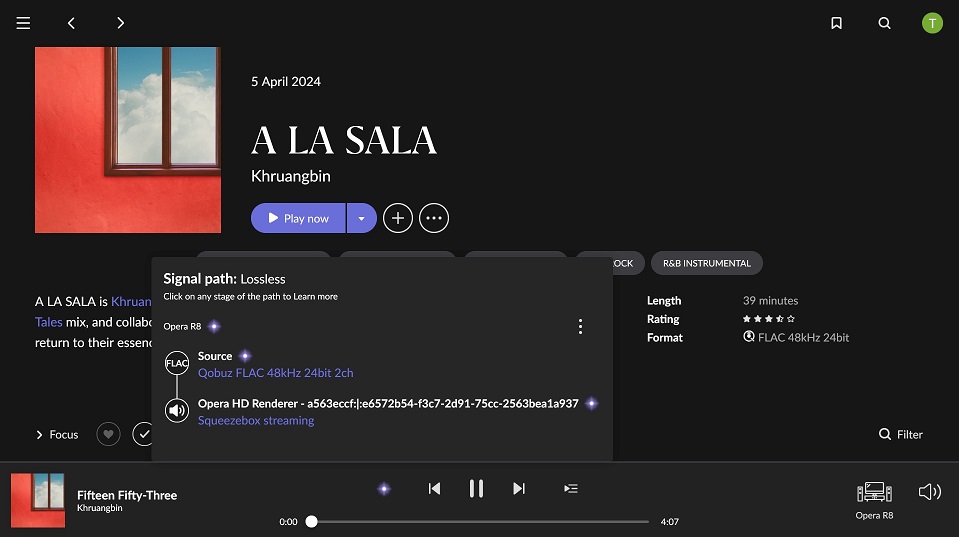The width and height of the screenshot is (959, 537).
Task: Click Khruangbin artist name in the footer
Action: pos(100,508)
